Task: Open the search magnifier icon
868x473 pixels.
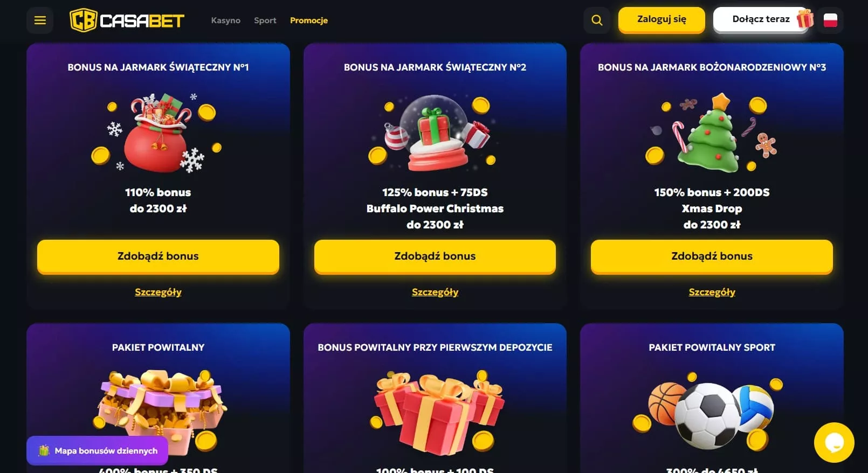Action: 597,20
